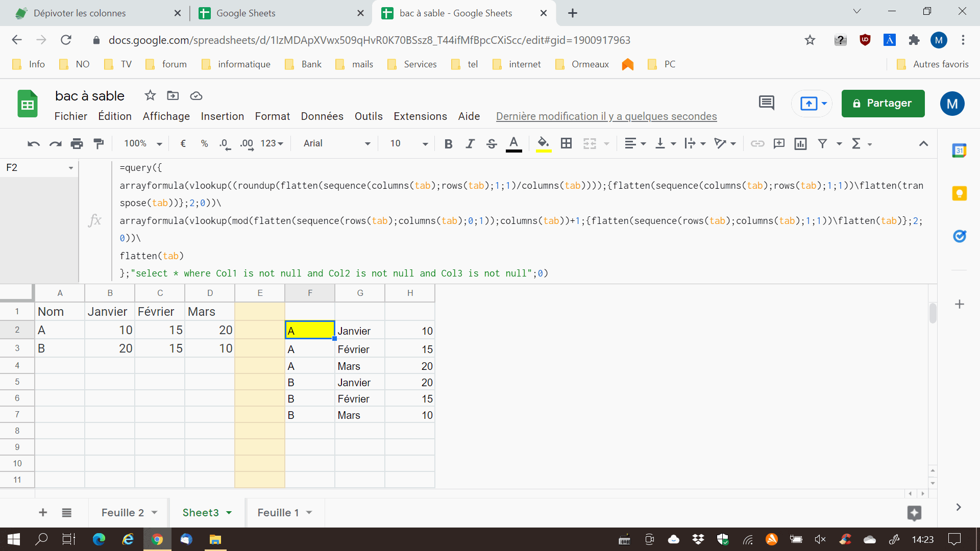980x551 pixels.
Task: Open the Arial font dropdown
Action: pyautogui.click(x=336, y=144)
